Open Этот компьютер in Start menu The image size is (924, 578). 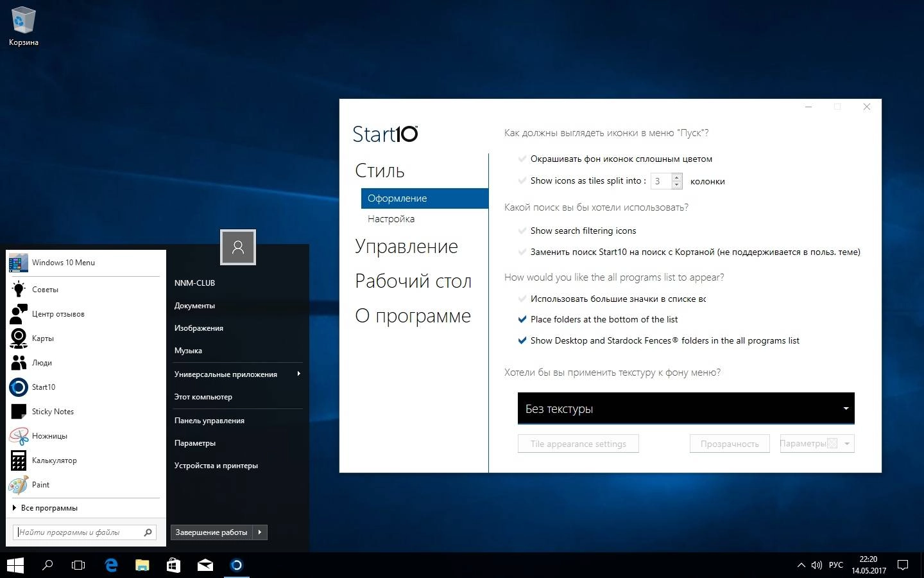click(x=203, y=397)
